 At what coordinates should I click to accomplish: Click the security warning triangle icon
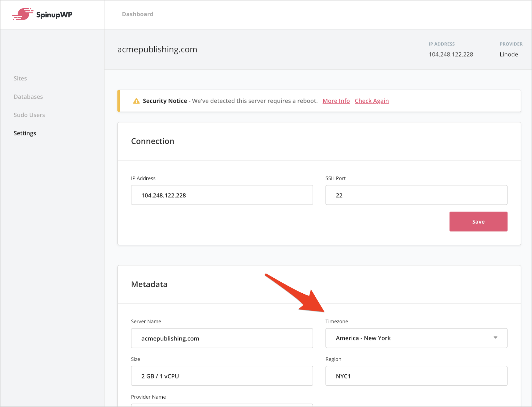click(x=136, y=101)
